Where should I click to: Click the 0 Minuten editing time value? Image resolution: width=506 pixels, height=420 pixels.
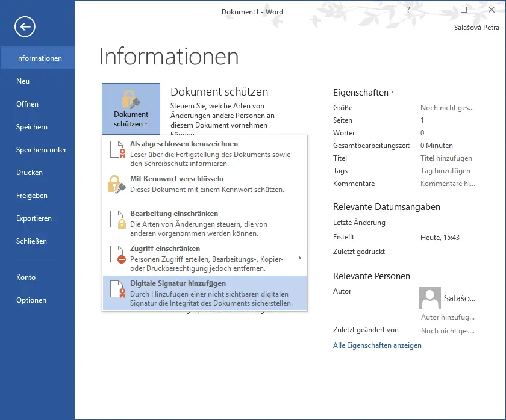click(x=436, y=146)
